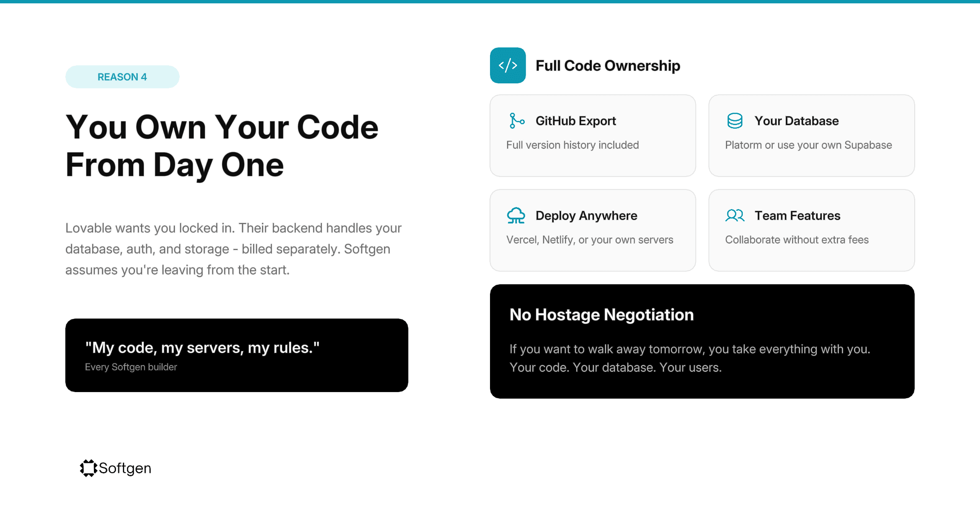Click the Full Code Ownership code icon
Screen dimensions: 980x513
coord(508,65)
